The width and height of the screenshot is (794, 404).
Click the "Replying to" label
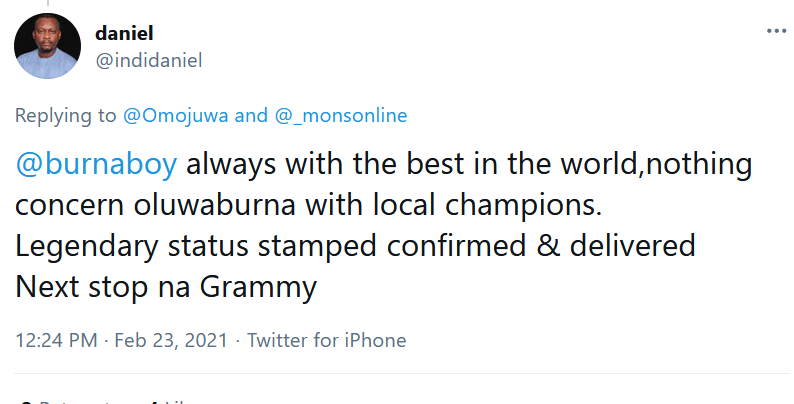click(66, 115)
